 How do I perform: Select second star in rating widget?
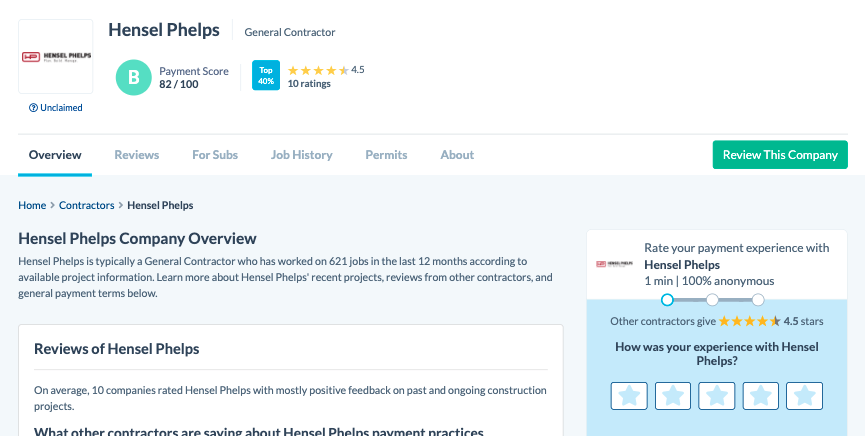(673, 396)
